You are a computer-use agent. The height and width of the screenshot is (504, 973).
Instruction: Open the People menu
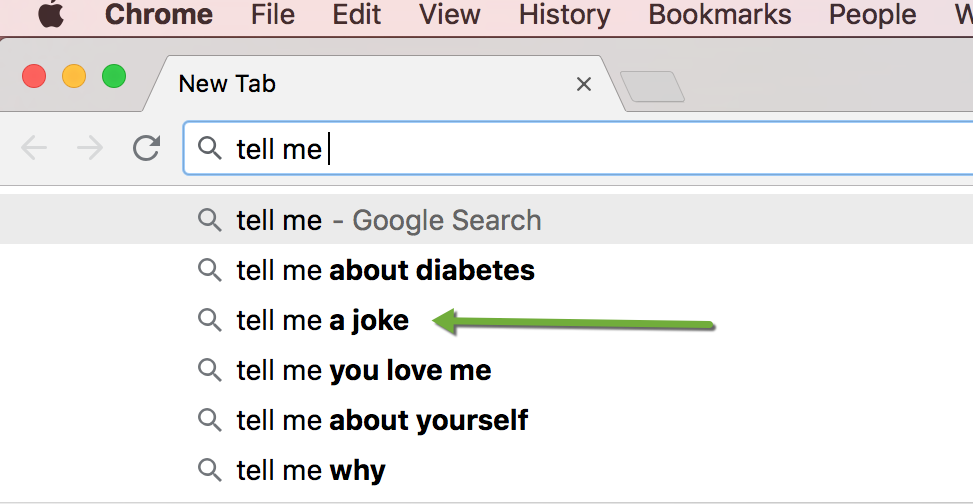coord(872,14)
